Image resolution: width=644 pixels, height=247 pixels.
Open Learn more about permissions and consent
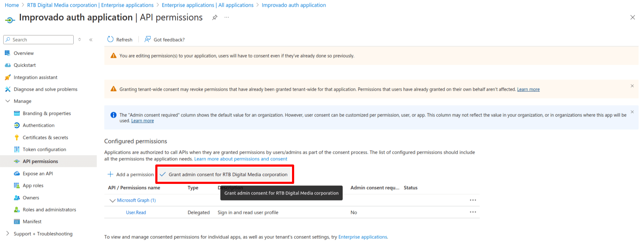[241, 159]
